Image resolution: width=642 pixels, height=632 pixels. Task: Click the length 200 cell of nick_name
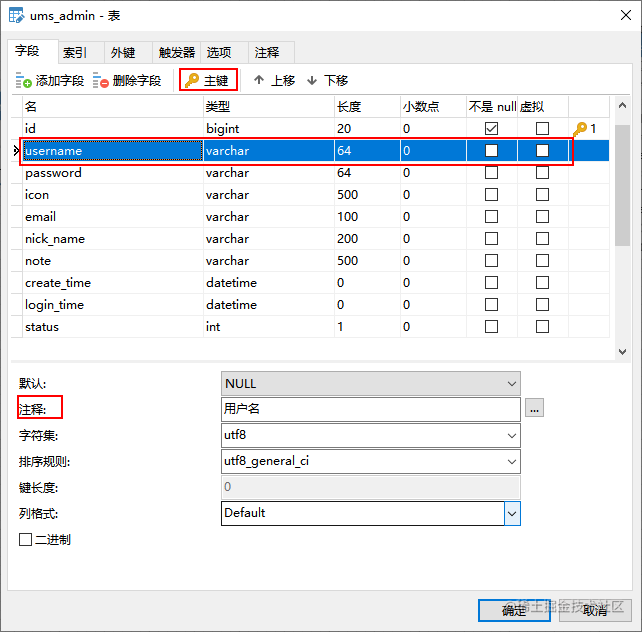coord(368,239)
